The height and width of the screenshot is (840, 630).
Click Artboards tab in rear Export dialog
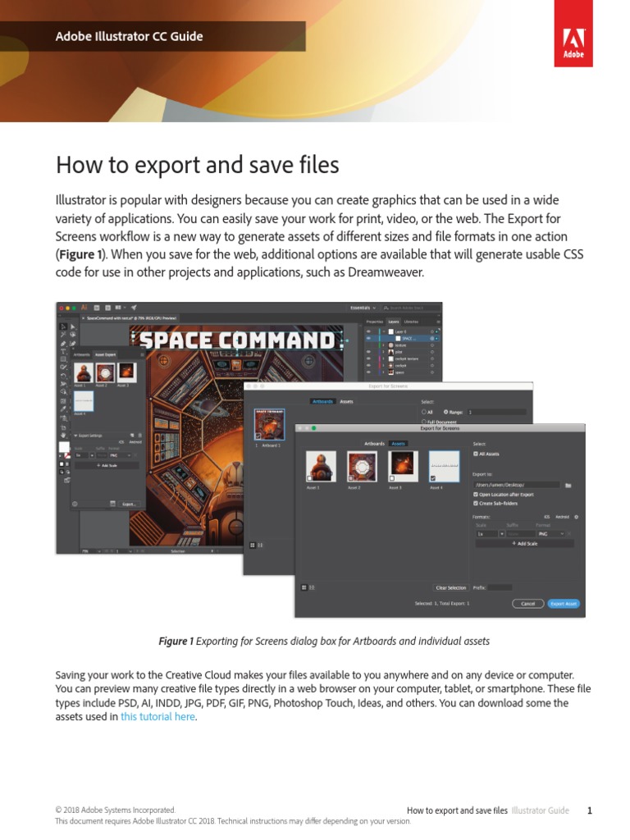tap(323, 401)
